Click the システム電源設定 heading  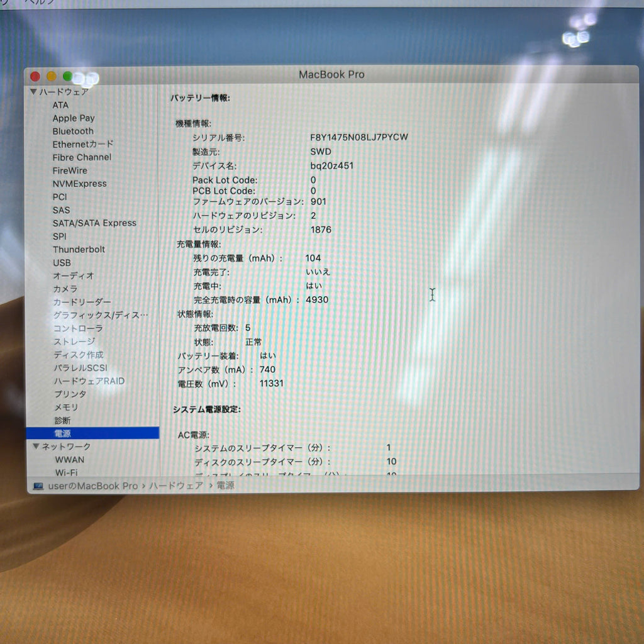coord(206,409)
